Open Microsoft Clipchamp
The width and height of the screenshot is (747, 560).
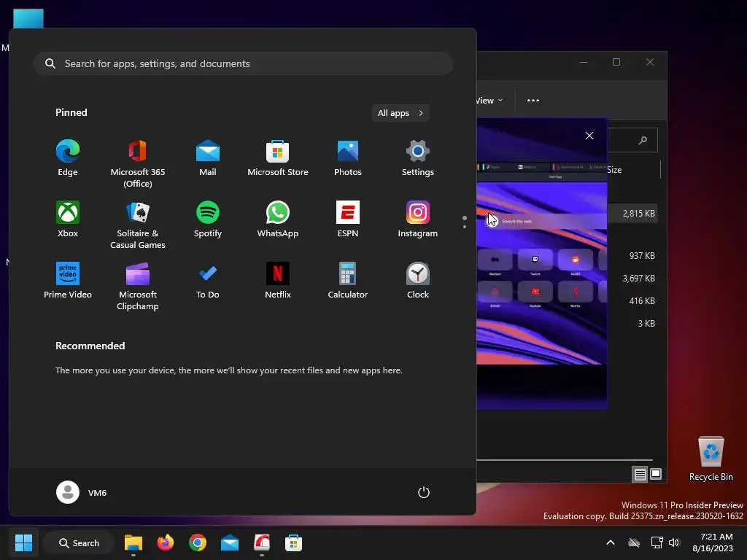[x=138, y=287]
